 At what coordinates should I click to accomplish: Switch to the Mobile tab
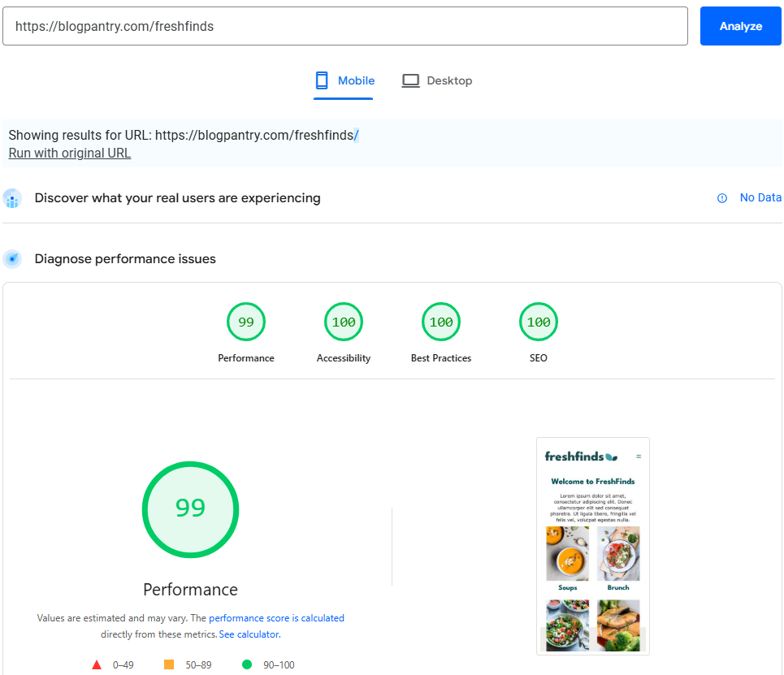click(x=344, y=80)
